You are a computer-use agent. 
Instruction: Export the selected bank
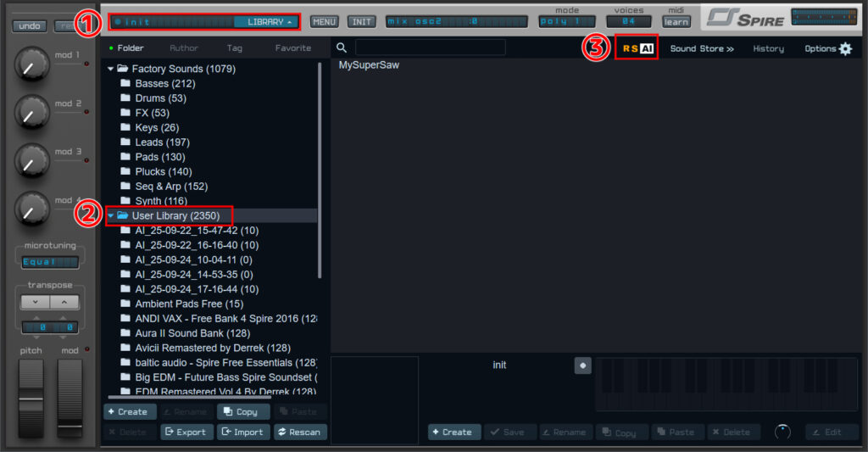(186, 432)
